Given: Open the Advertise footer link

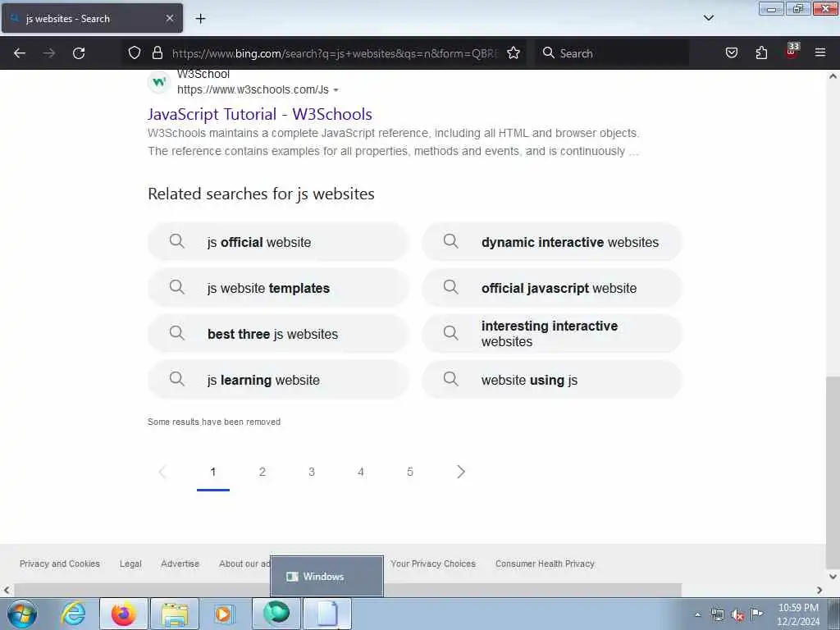Looking at the screenshot, I should (x=180, y=564).
